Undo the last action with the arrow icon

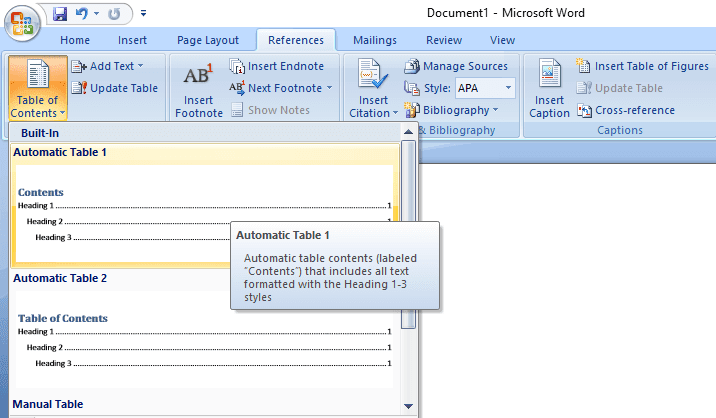pyautogui.click(x=82, y=14)
